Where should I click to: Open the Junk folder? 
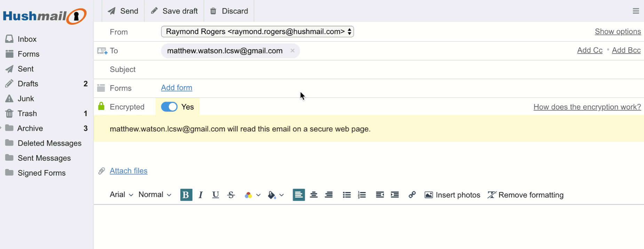point(26,99)
